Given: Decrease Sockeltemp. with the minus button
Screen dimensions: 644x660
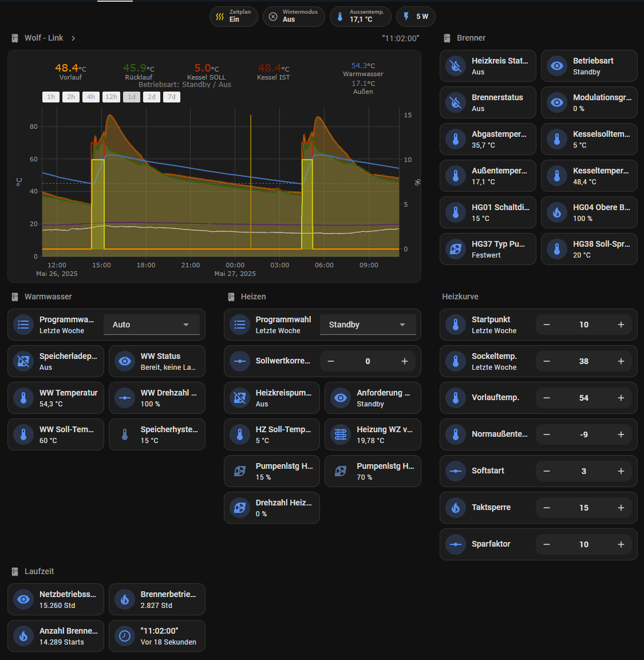Looking at the screenshot, I should pos(547,361).
